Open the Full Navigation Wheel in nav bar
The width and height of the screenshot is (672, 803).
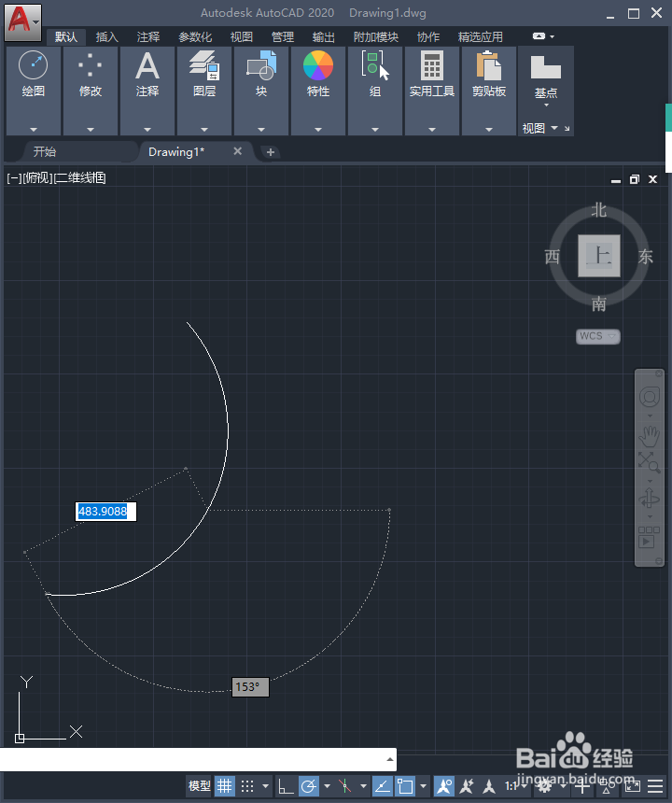pos(650,397)
